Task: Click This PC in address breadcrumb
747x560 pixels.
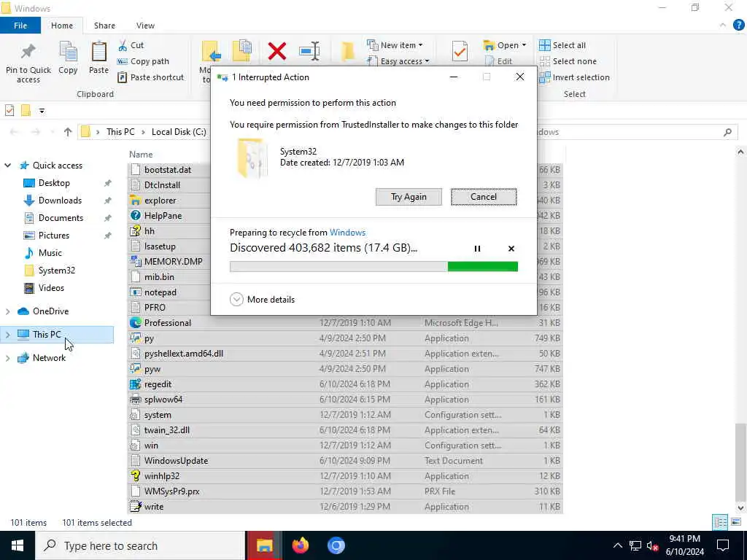Action: [120, 132]
